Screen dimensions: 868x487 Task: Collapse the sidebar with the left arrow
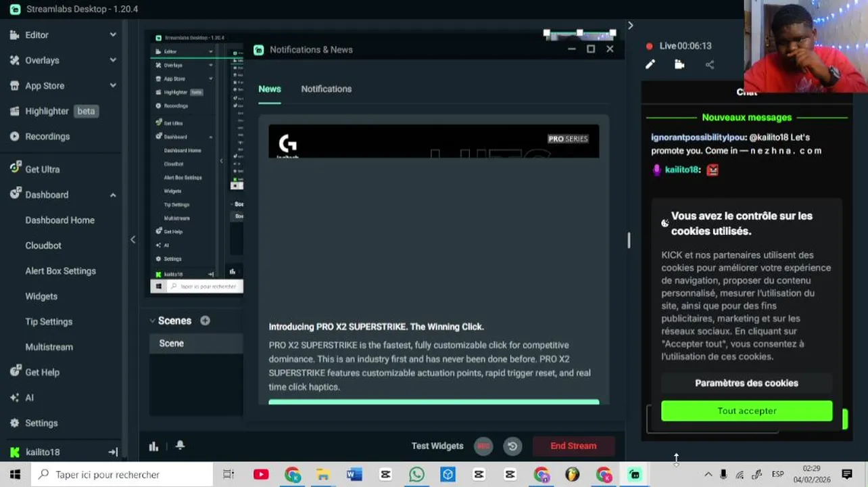coord(132,239)
